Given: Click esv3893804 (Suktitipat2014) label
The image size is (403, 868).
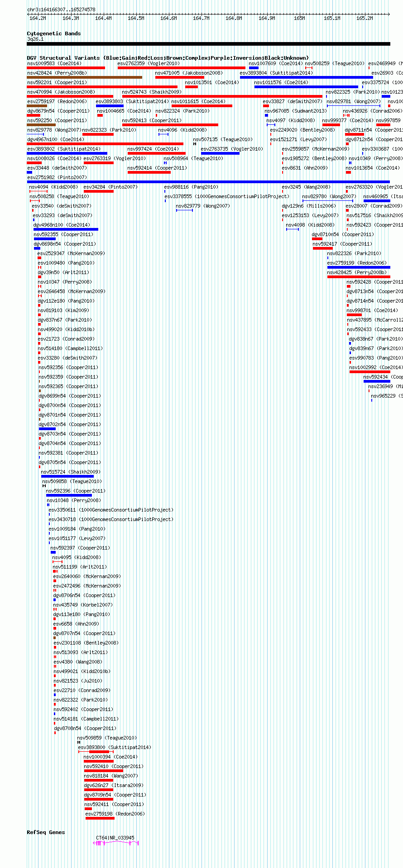Looking at the screenshot, I should pos(276,73).
